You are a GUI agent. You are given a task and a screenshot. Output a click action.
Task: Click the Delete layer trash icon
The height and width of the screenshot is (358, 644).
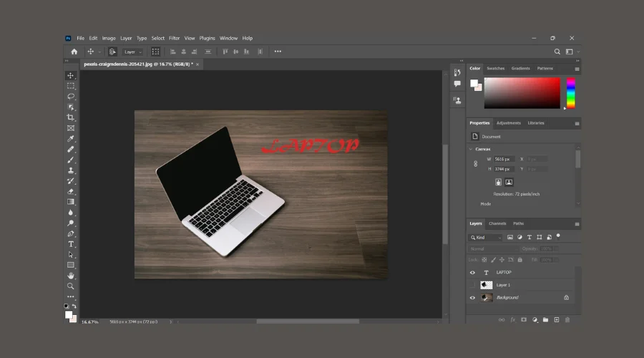(x=567, y=320)
